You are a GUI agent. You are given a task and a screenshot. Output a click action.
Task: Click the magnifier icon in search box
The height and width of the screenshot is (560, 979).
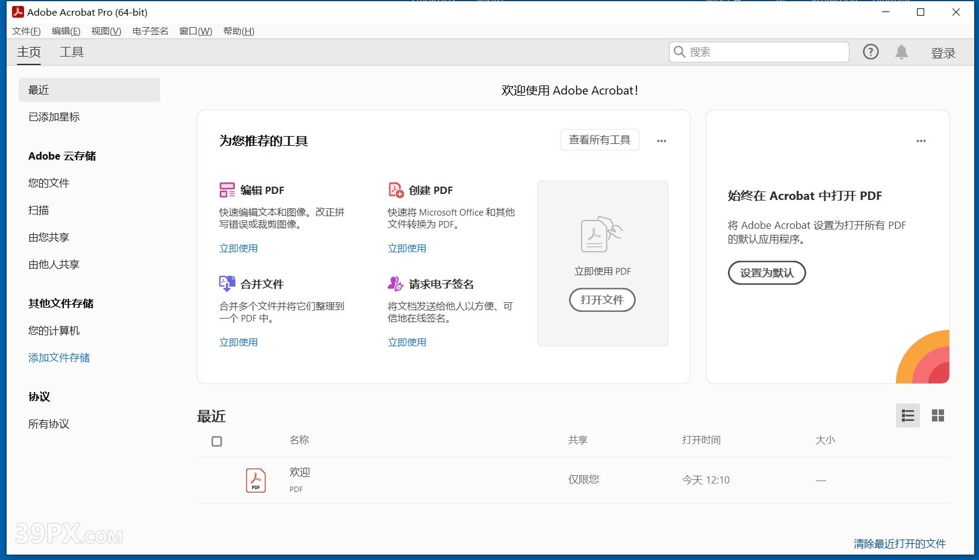click(680, 52)
